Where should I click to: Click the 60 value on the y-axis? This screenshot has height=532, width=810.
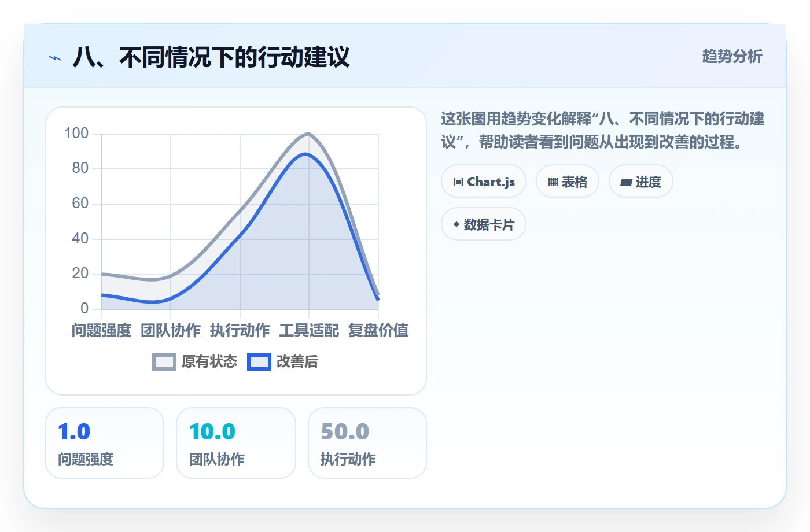[x=80, y=204]
